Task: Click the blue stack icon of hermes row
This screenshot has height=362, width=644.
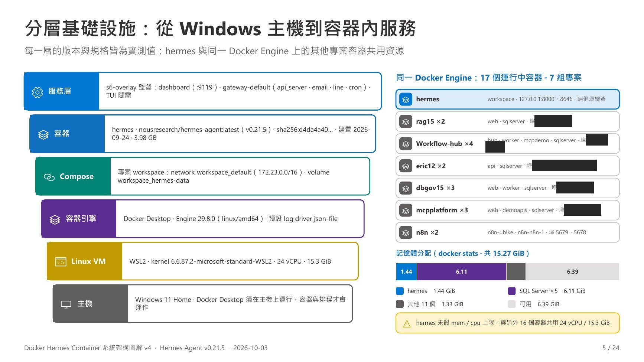Action: pyautogui.click(x=406, y=100)
